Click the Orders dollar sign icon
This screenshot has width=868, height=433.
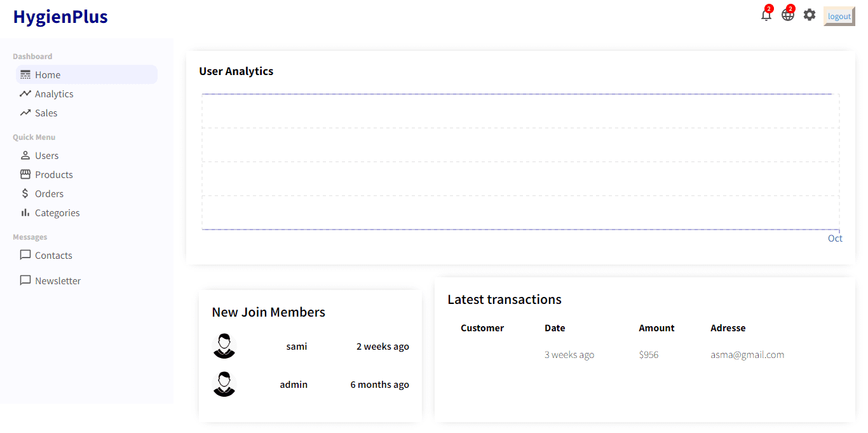[x=25, y=193]
